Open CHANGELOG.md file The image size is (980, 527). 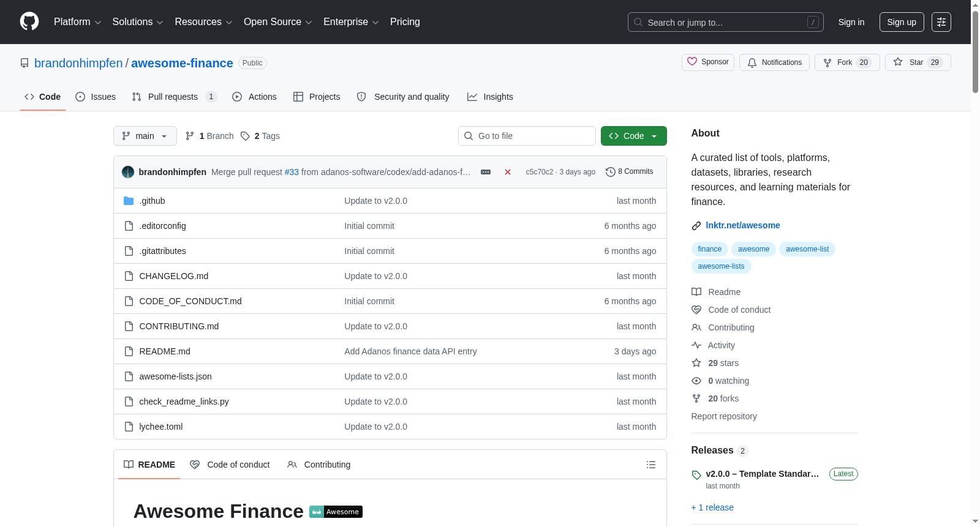174,276
